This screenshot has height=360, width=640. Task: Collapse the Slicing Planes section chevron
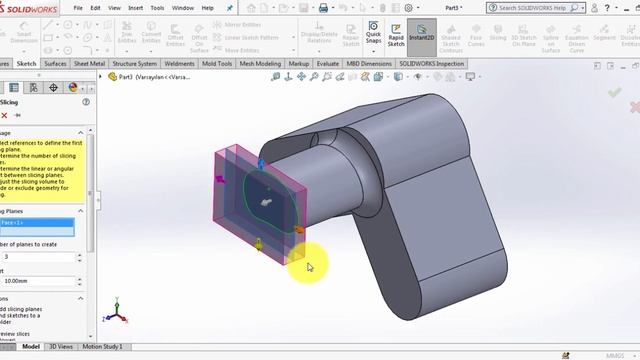80,211
